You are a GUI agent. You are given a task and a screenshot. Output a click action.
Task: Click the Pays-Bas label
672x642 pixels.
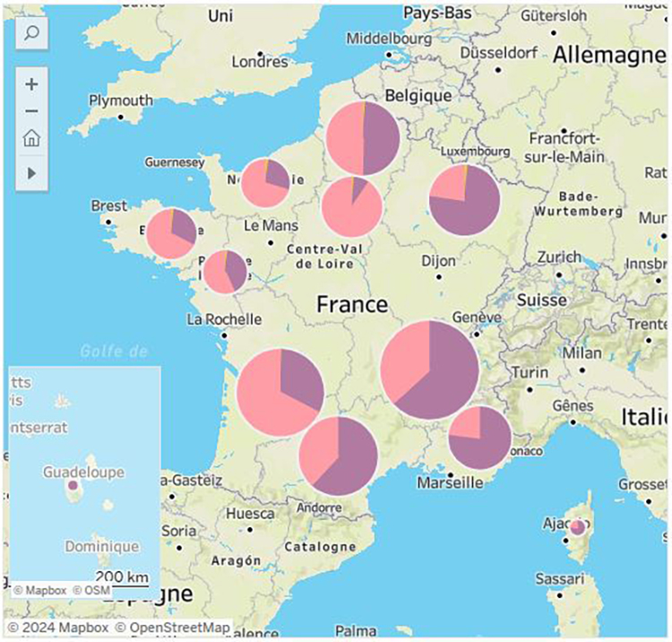pos(437,13)
